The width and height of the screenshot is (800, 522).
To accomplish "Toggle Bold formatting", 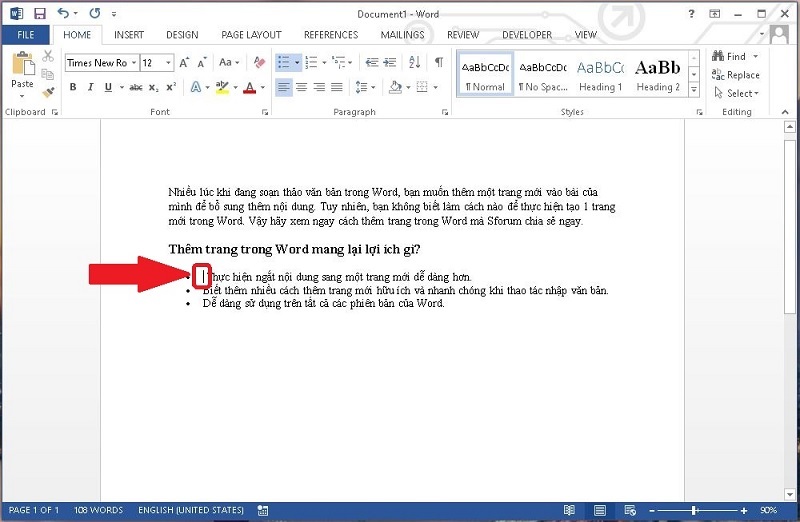I will (x=73, y=87).
